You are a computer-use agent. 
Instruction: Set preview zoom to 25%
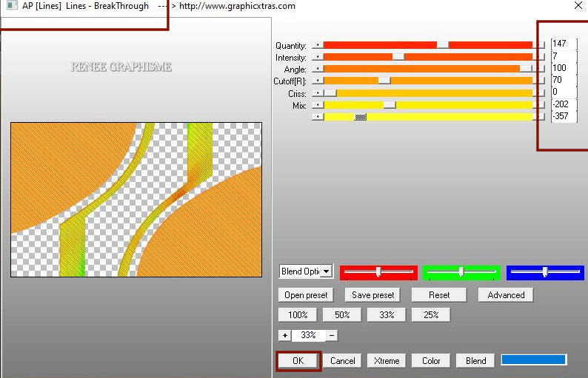pos(431,314)
